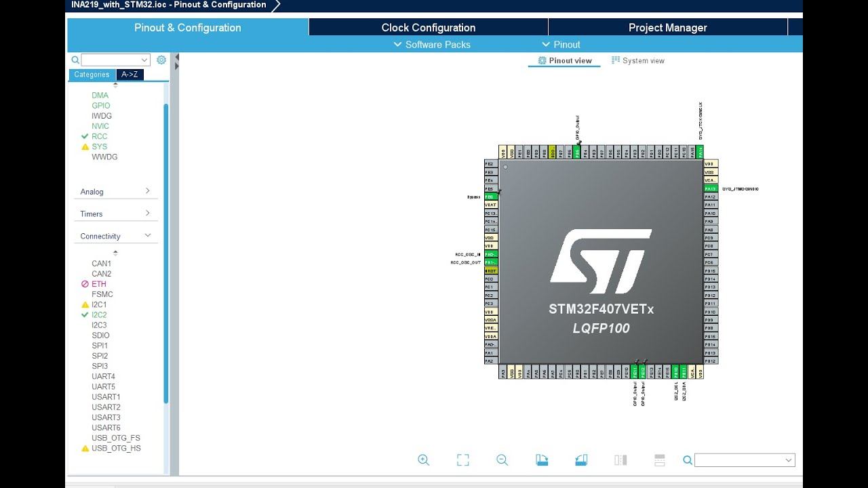Rotate the chip view clockwise
Screen dimensions: 868x488
click(x=542, y=460)
